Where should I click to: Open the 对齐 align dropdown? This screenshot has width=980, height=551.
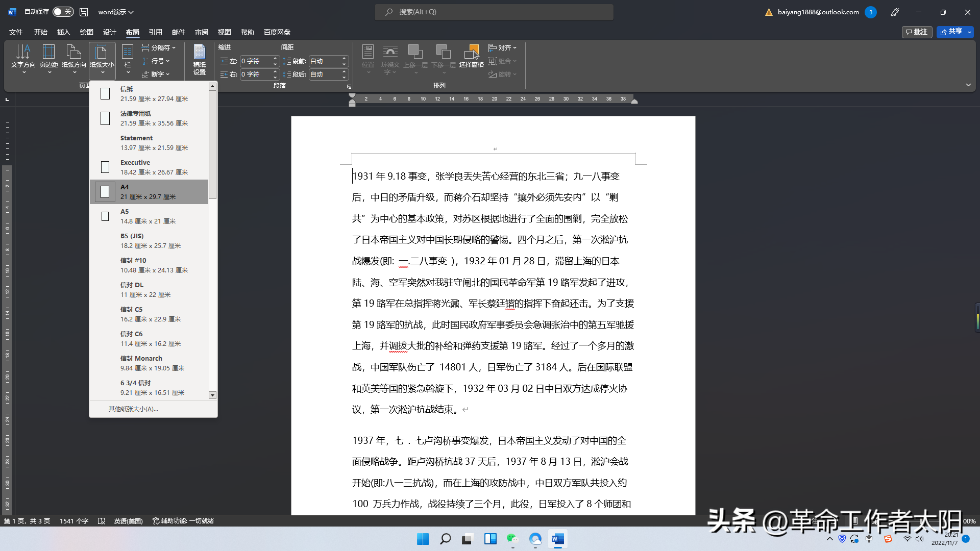tap(503, 47)
